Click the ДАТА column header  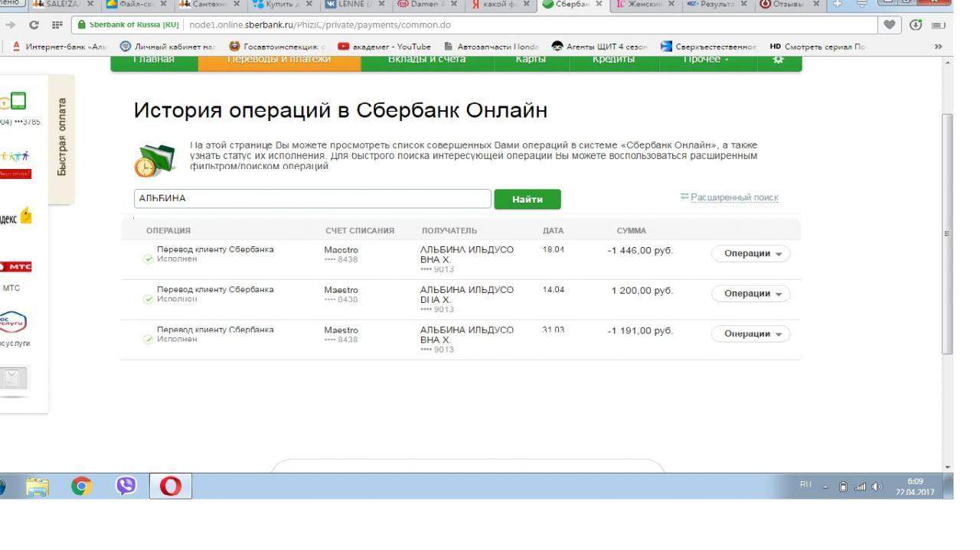tap(553, 230)
